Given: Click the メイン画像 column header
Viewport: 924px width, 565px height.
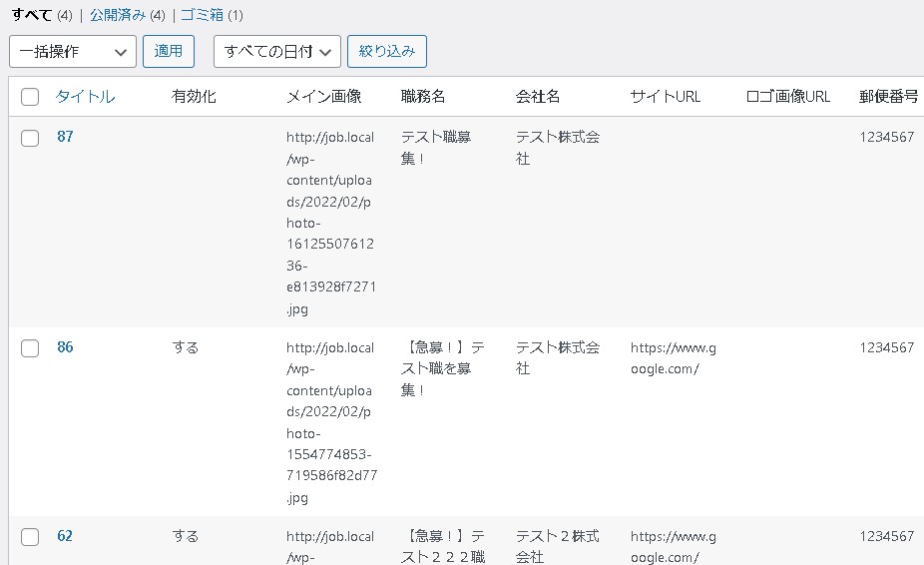Looking at the screenshot, I should 323,97.
